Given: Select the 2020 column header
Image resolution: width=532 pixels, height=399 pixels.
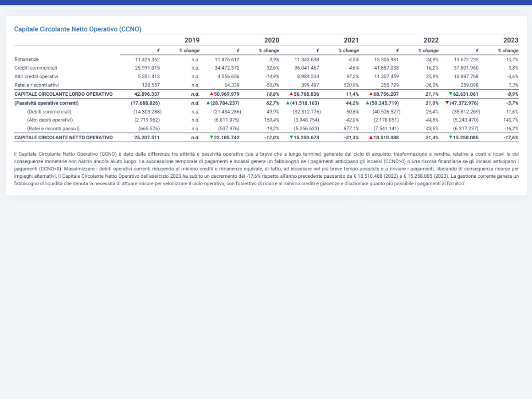Looking at the screenshot, I should click(x=272, y=40).
